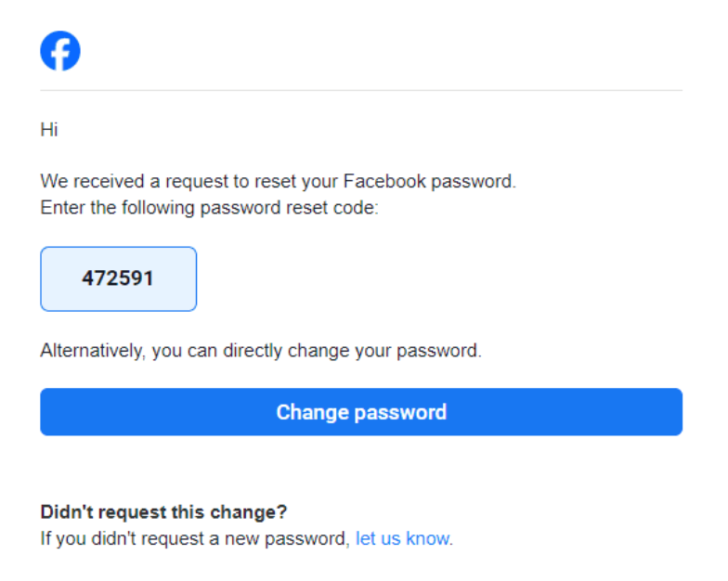
Task: Click the word 'Facebook' in the first sentence
Action: (384, 181)
